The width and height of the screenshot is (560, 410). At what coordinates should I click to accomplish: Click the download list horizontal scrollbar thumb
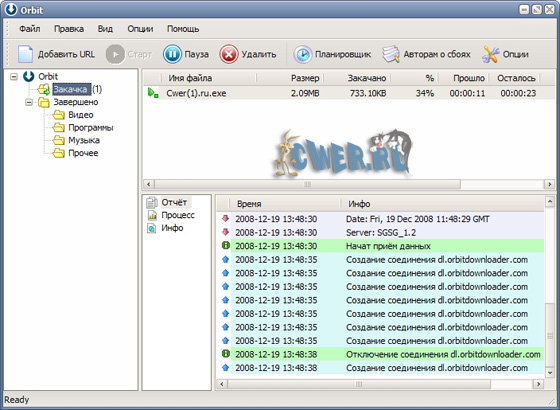pyautogui.click(x=307, y=184)
